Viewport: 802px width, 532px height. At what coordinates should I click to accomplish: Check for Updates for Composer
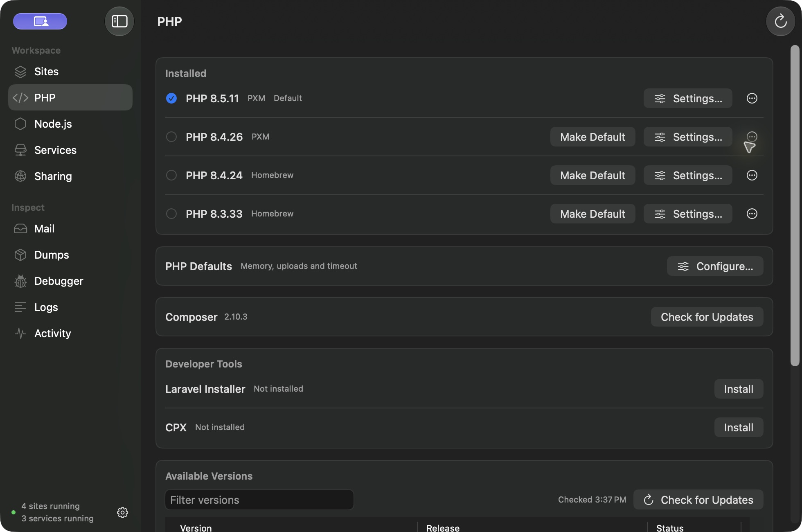[x=707, y=317]
